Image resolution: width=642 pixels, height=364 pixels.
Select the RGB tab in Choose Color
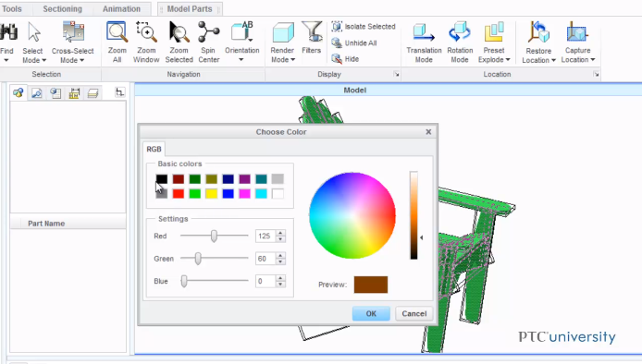[x=154, y=150]
